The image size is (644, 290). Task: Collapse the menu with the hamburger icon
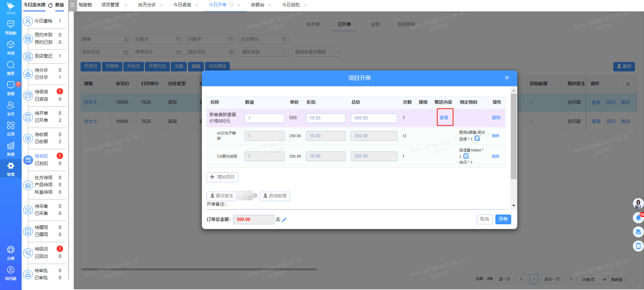72,5
